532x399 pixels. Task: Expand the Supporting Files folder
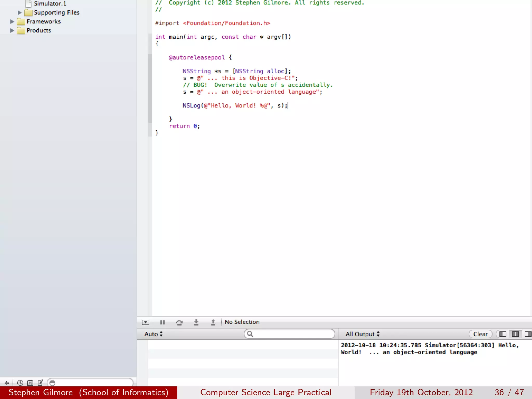coord(19,12)
